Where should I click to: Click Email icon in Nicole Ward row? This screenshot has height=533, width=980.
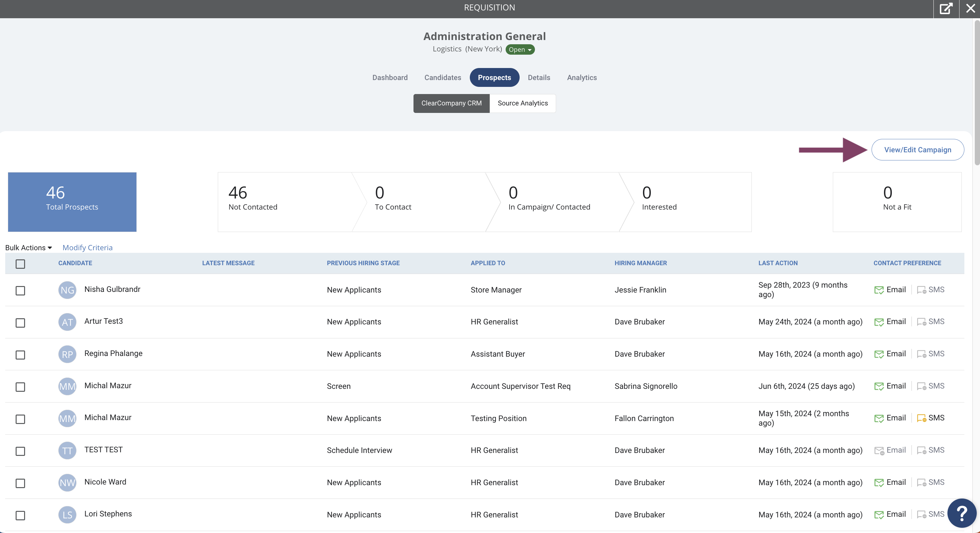[x=879, y=483]
